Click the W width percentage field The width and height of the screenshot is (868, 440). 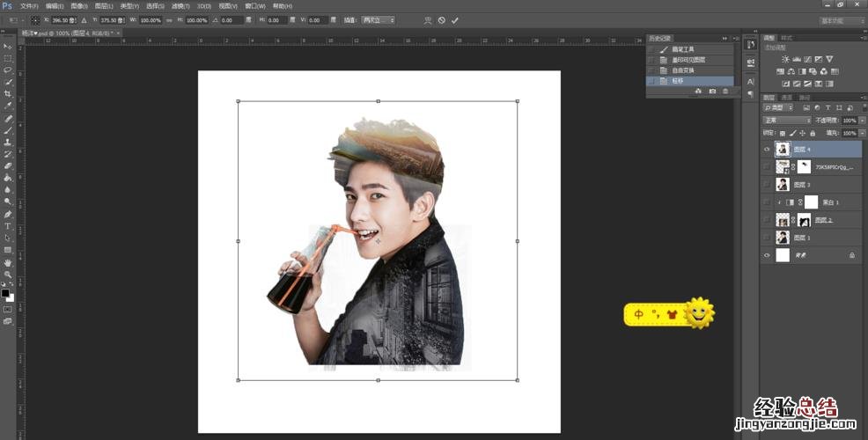pyautogui.click(x=151, y=19)
